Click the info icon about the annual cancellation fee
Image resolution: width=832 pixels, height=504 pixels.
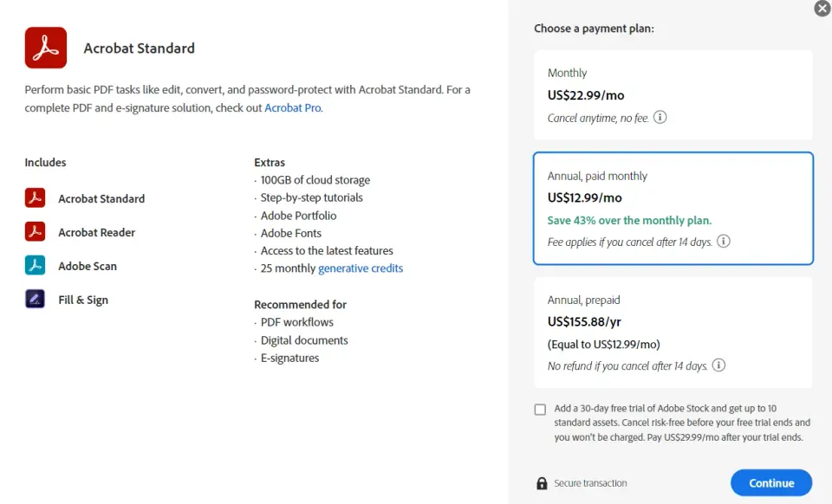pos(724,242)
